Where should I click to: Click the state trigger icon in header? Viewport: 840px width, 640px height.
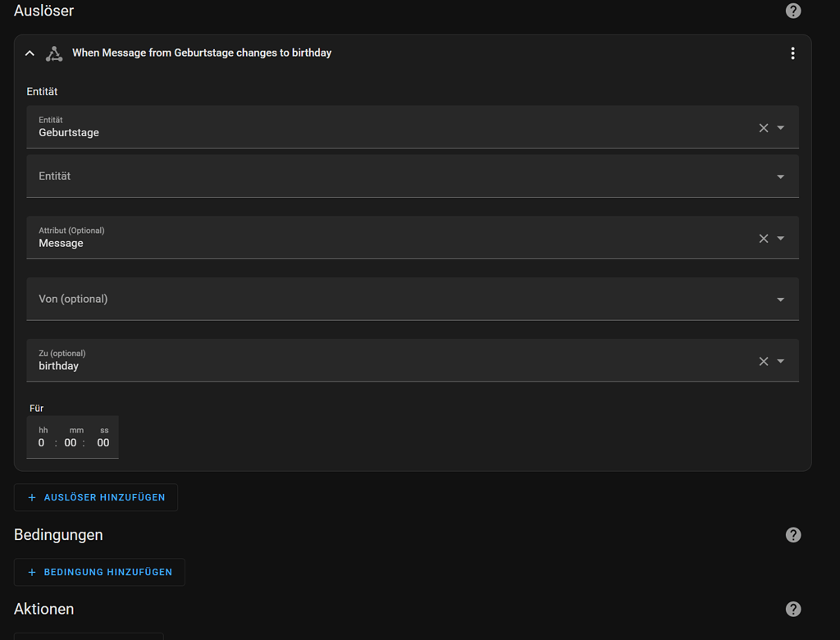[x=54, y=53]
